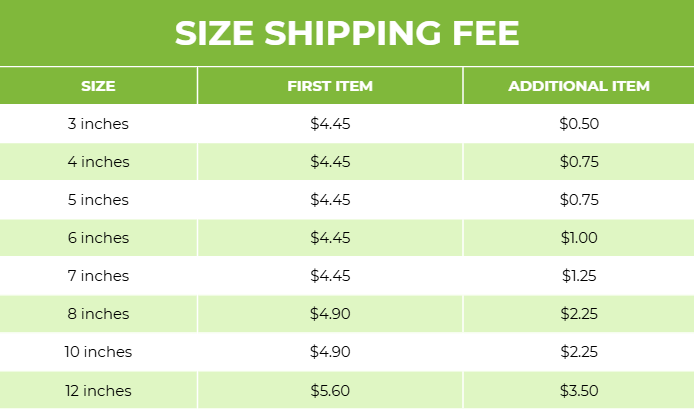Click additional item fee for 10 inches
Image resolution: width=694 pixels, height=409 pixels.
click(x=579, y=352)
